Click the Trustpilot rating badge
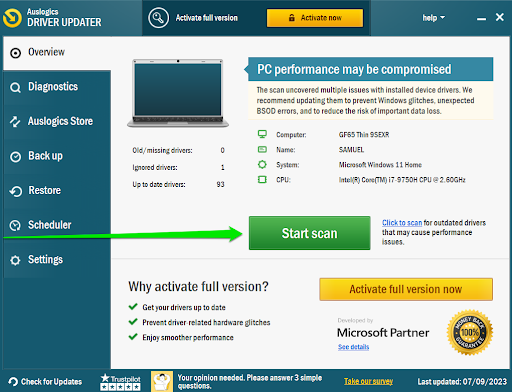 120,382
